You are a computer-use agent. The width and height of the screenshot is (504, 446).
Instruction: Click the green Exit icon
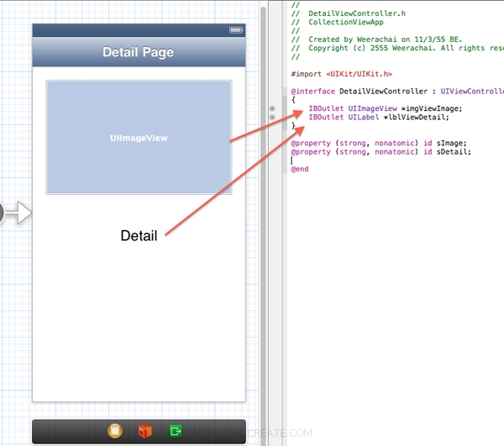point(176,431)
